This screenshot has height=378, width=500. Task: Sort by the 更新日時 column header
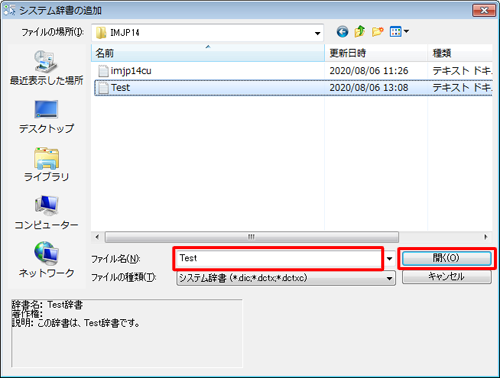[376, 53]
